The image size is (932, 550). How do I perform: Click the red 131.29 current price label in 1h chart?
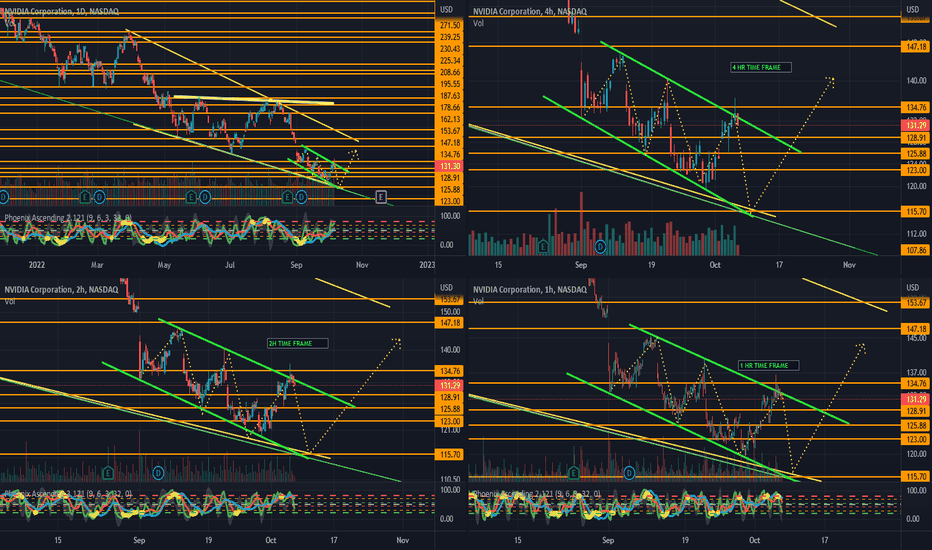[916, 399]
